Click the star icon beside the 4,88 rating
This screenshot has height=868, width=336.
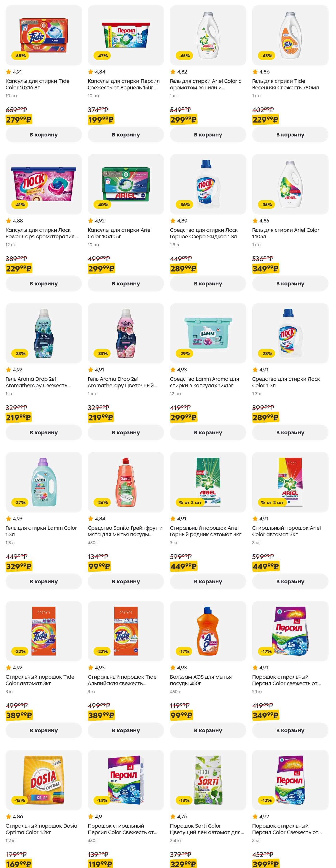click(8, 221)
